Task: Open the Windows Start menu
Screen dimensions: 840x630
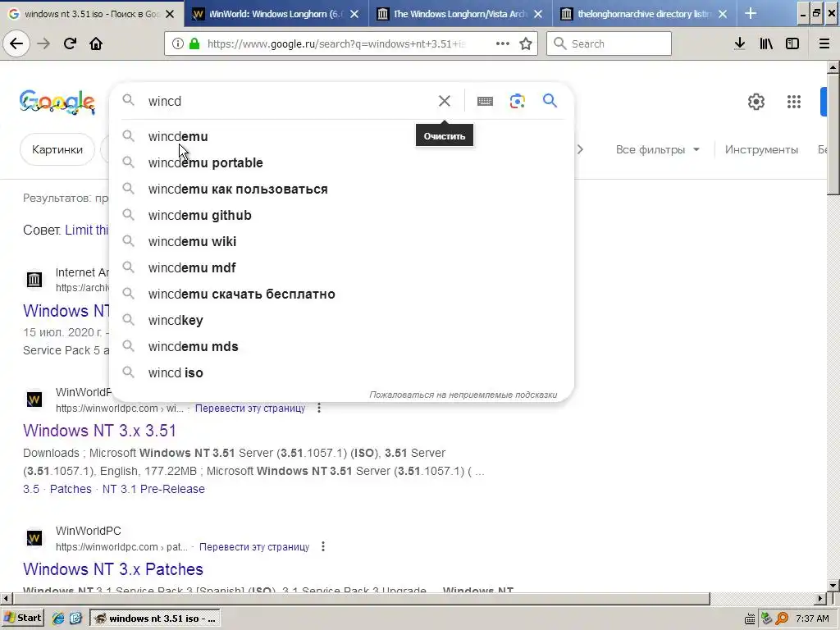Action: coord(23,619)
